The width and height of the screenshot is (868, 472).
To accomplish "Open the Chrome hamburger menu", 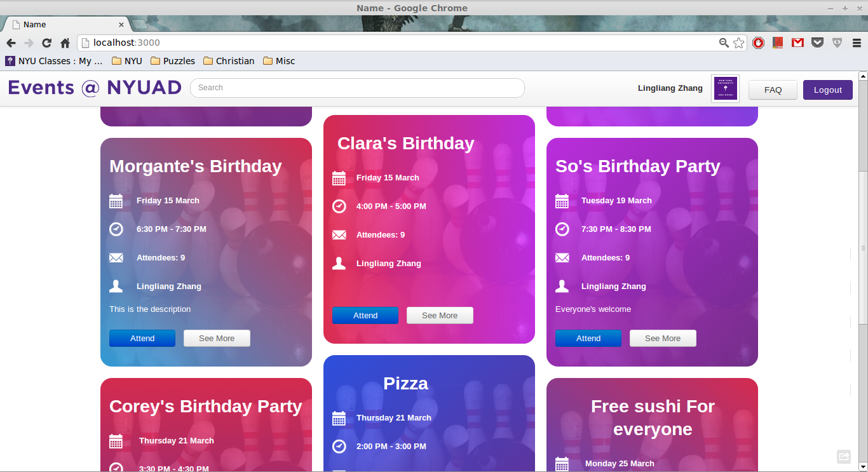I will click(857, 43).
